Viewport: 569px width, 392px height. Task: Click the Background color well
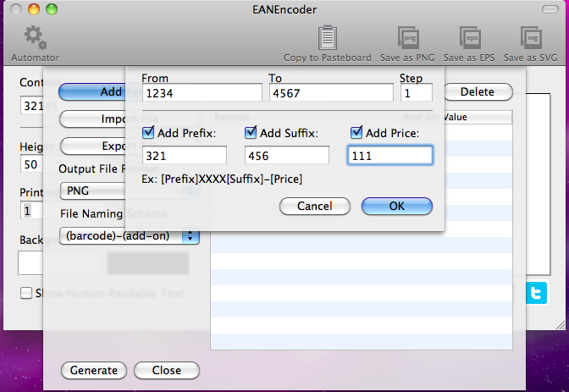tap(30, 262)
